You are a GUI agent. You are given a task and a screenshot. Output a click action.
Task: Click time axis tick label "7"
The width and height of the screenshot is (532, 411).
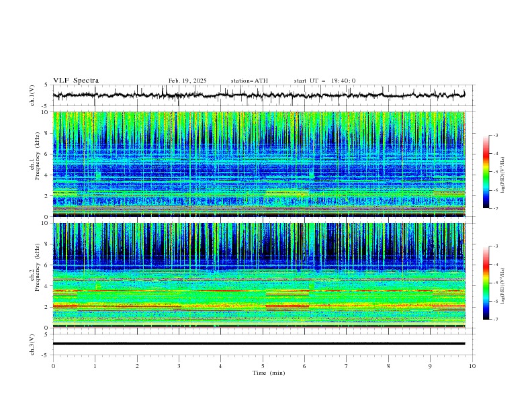(x=347, y=366)
